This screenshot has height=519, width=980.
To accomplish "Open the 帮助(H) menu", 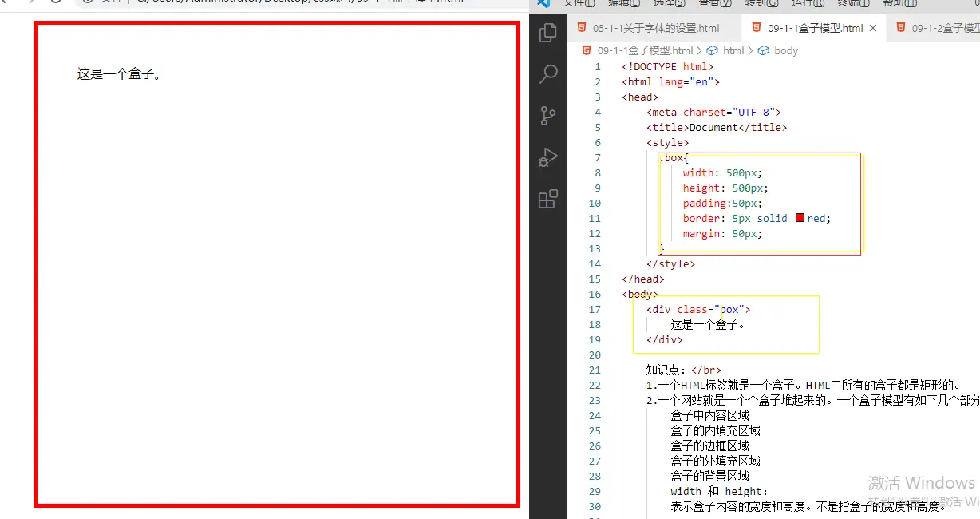I will [899, 3].
